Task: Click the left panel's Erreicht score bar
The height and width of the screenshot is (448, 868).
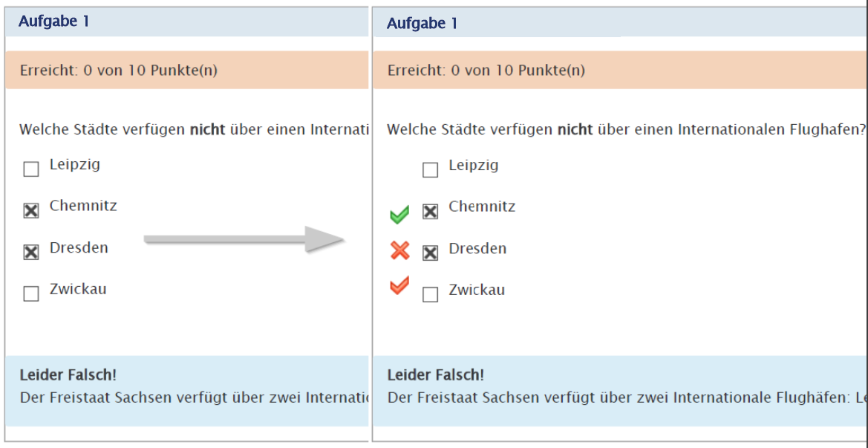Action: [x=118, y=71]
